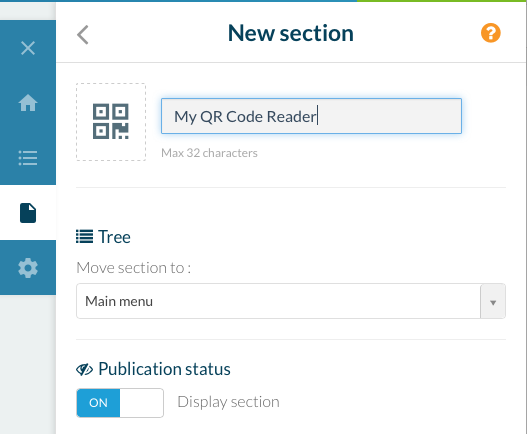Go back using the left chevron arrow
This screenshot has height=434, width=527.
click(83, 35)
